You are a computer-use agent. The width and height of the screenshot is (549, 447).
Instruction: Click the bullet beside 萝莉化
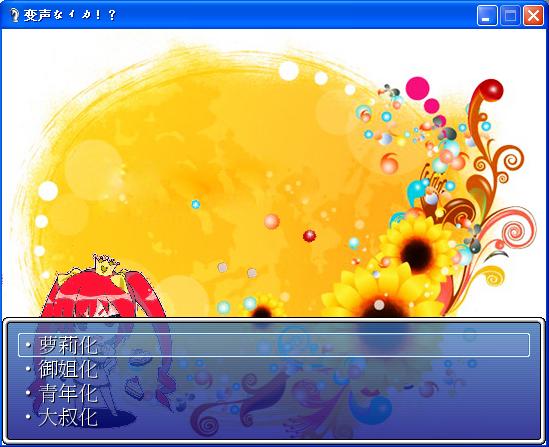(28, 345)
